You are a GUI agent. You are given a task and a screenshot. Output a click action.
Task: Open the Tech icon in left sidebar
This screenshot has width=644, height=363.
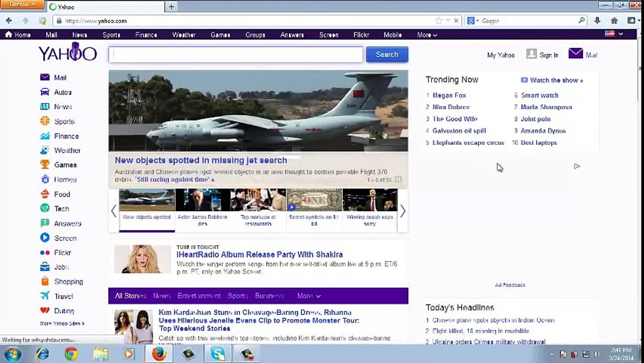coord(45,208)
